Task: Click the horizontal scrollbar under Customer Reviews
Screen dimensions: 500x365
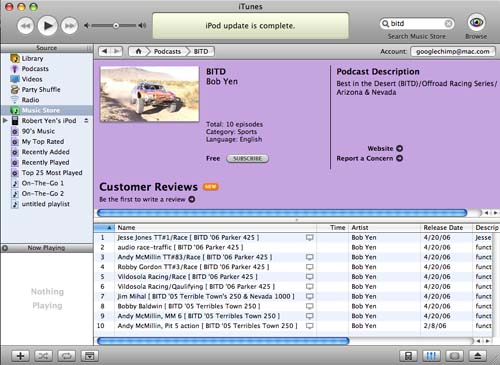Action: pos(282,213)
